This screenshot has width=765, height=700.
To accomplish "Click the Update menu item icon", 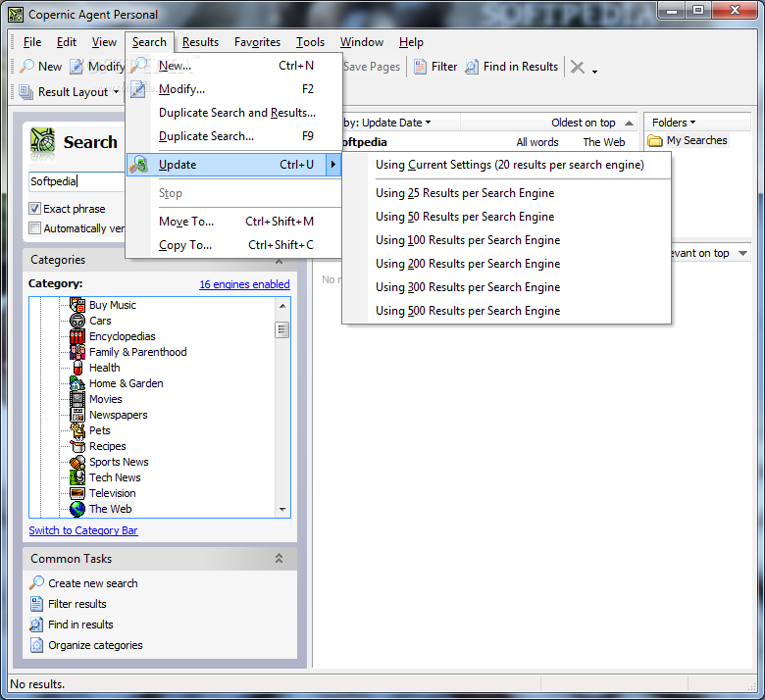I will click(x=138, y=165).
